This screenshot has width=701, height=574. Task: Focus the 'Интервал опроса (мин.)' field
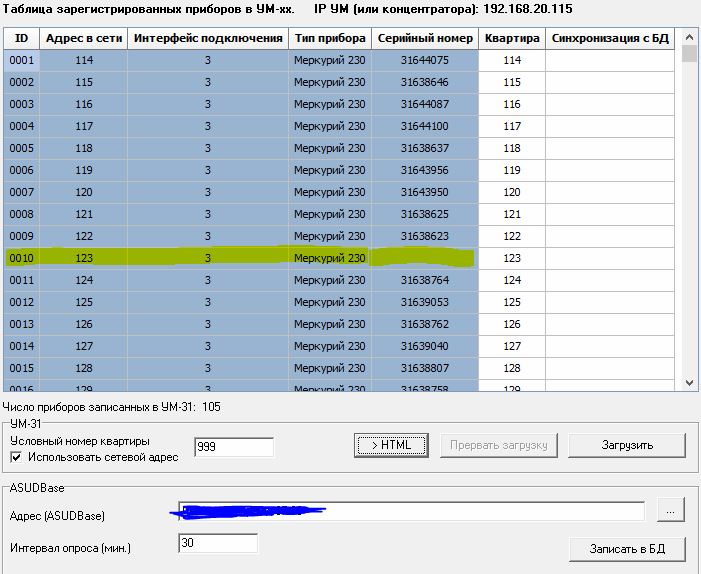[x=218, y=543]
